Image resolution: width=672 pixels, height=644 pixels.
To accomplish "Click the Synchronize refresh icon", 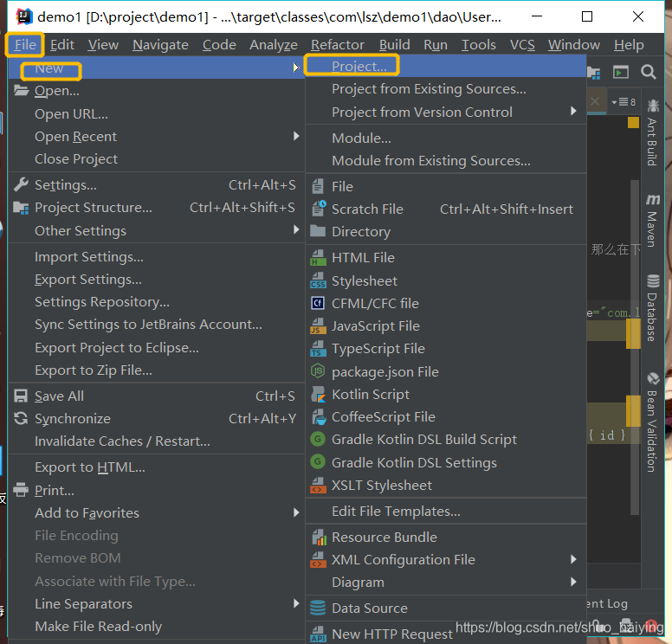I will tap(21, 418).
